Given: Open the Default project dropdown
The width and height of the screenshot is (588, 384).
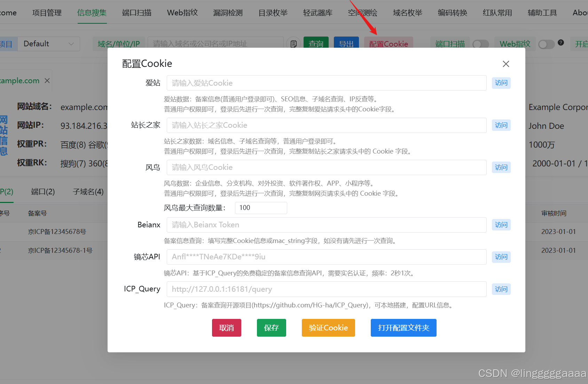Looking at the screenshot, I should pyautogui.click(x=49, y=44).
